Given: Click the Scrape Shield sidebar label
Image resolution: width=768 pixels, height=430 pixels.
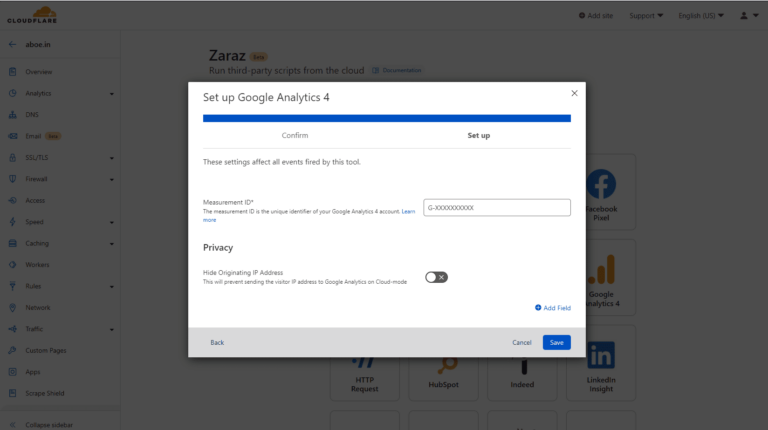Looking at the screenshot, I should click(45, 393).
